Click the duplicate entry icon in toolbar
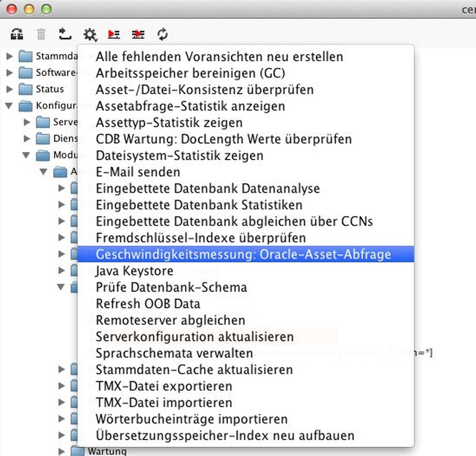The height and width of the screenshot is (456, 476). pos(17,34)
